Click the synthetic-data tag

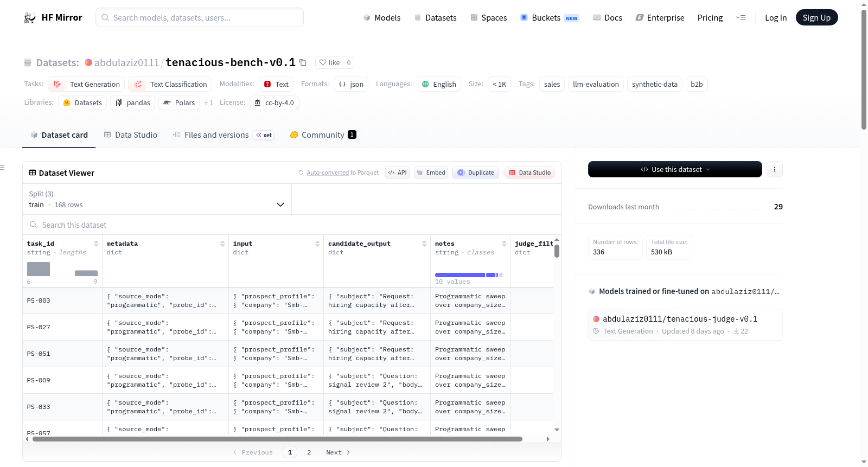click(x=655, y=84)
